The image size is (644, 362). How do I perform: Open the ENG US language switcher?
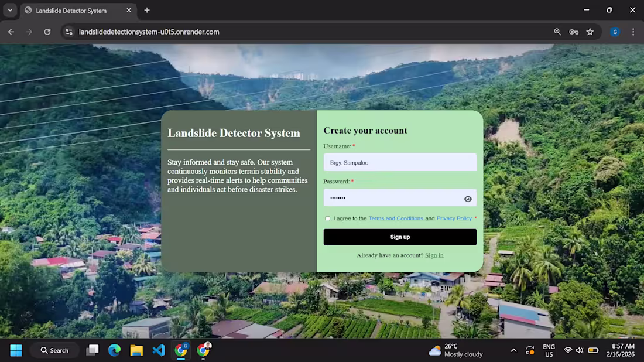pyautogui.click(x=549, y=350)
